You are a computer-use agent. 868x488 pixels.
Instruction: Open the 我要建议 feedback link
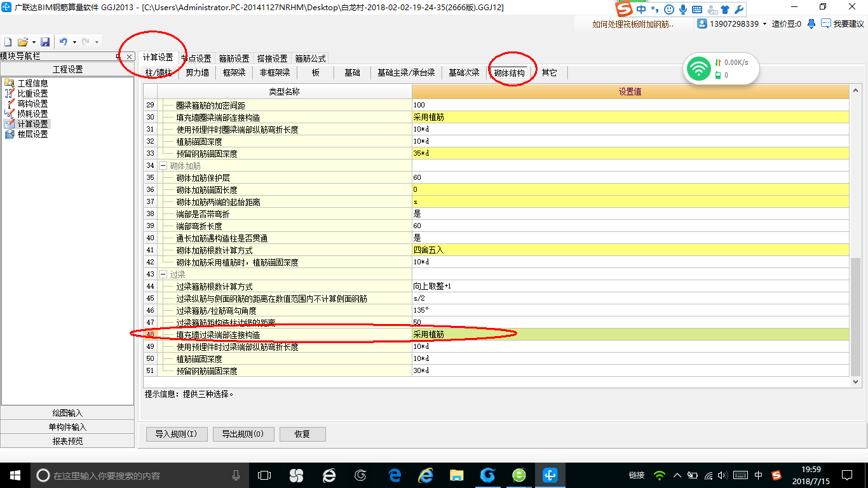pyautogui.click(x=843, y=24)
